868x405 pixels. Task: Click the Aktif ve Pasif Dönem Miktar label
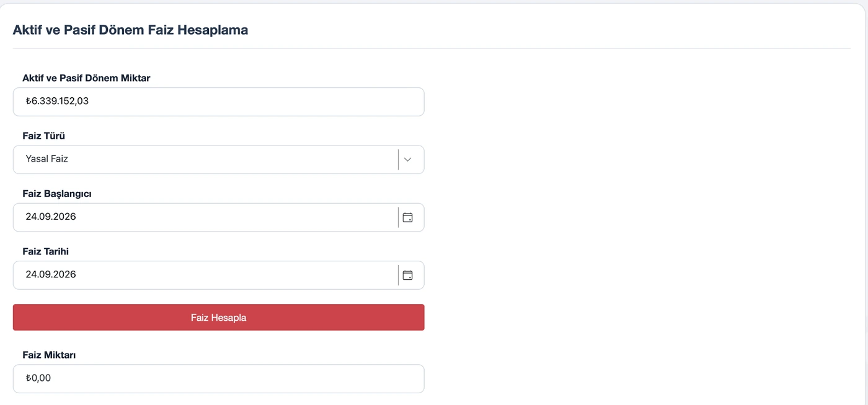click(86, 78)
